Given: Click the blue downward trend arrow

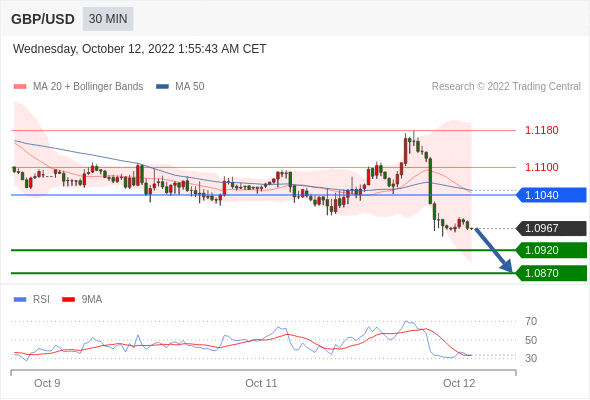Looking at the screenshot, I should (x=493, y=250).
